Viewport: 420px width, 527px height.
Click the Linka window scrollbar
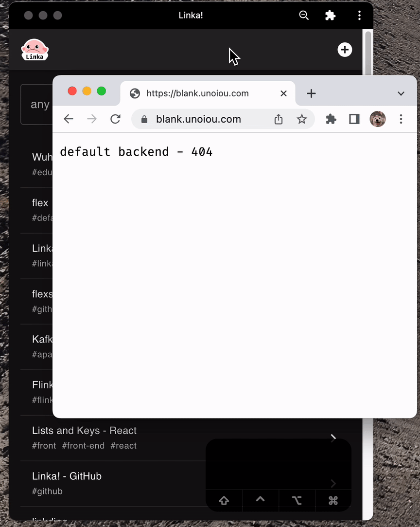point(368,54)
